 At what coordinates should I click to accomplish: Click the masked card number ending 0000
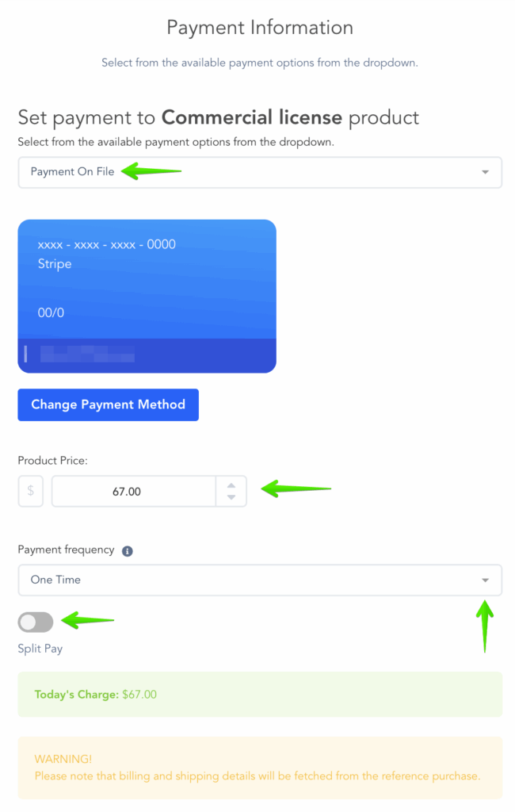107,244
